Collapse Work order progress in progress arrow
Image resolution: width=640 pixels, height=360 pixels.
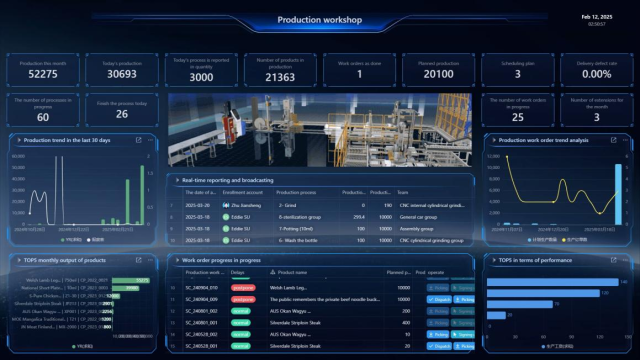177,260
